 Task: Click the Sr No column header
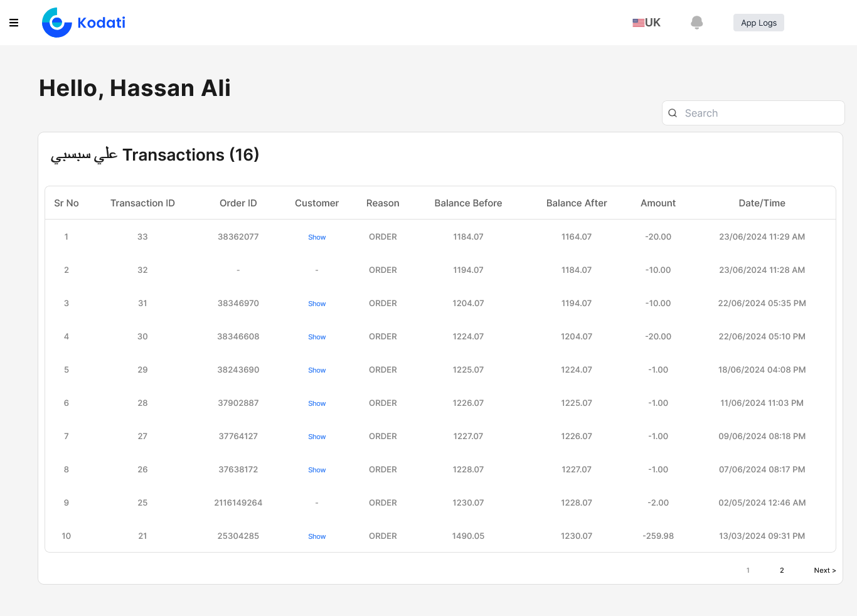tap(67, 203)
